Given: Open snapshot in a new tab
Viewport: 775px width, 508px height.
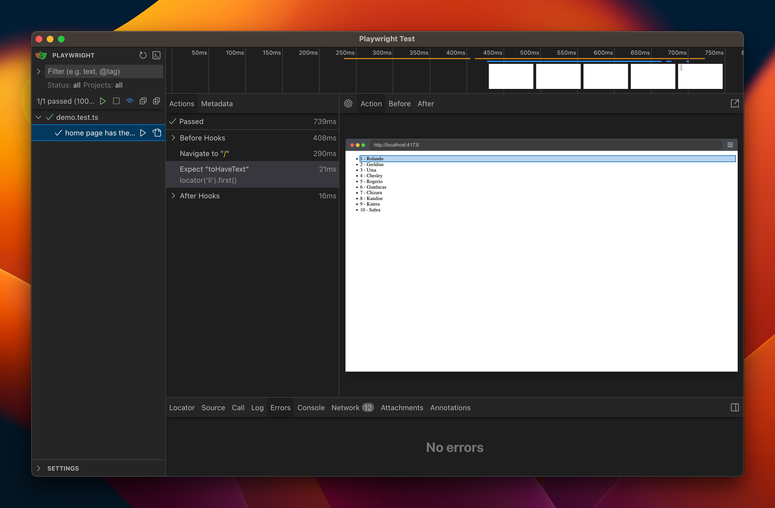Looking at the screenshot, I should 735,103.
